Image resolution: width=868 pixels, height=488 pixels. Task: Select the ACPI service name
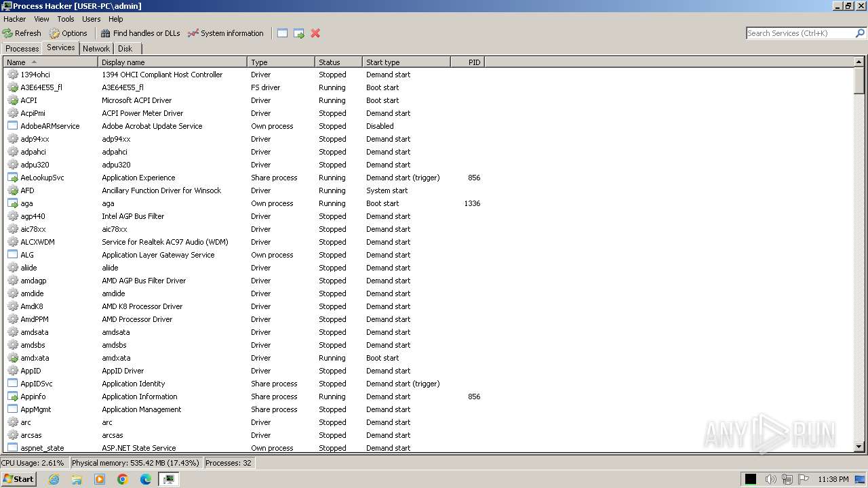coord(28,100)
